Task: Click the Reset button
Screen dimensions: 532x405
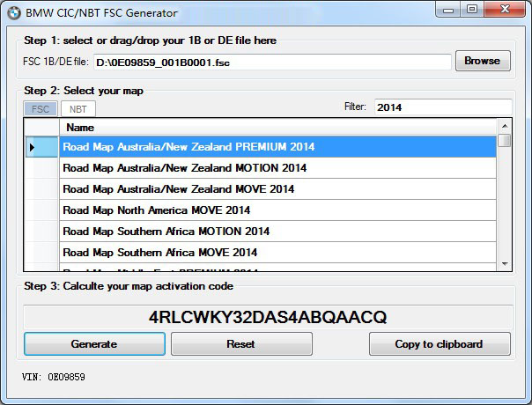Action: coord(241,344)
